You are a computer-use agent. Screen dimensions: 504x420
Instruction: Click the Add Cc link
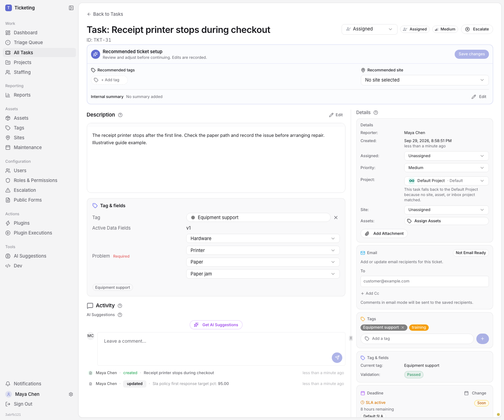pos(370,293)
